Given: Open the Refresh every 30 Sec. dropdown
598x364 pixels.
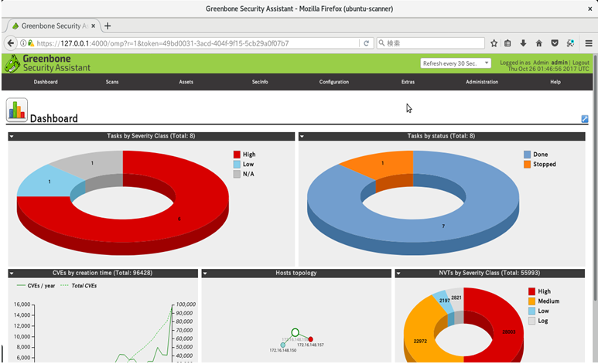Looking at the screenshot, I should tap(456, 63).
